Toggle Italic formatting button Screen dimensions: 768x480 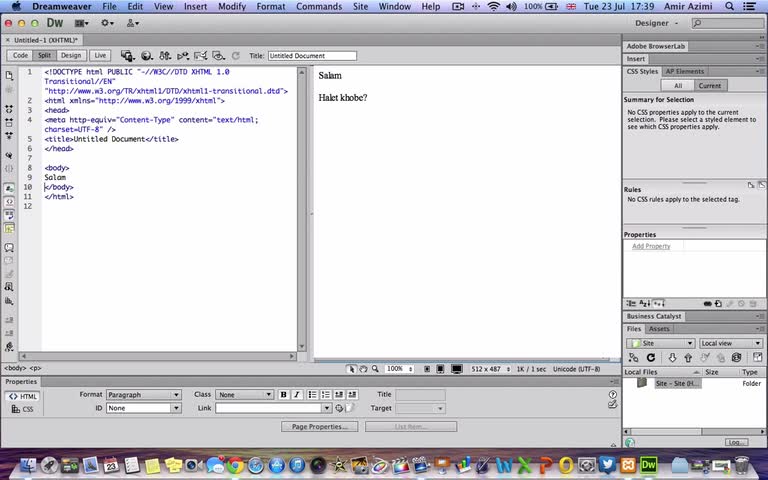[296, 395]
